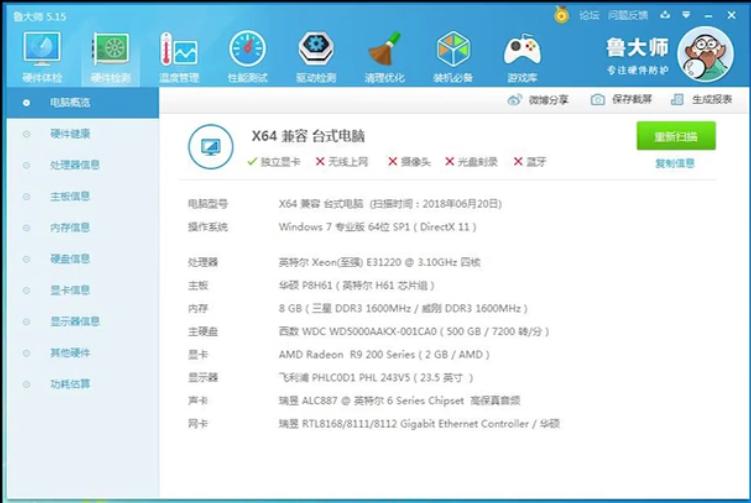This screenshot has width=751, height=503.
Task: Click the 微博分享 share label
Action: [548, 100]
